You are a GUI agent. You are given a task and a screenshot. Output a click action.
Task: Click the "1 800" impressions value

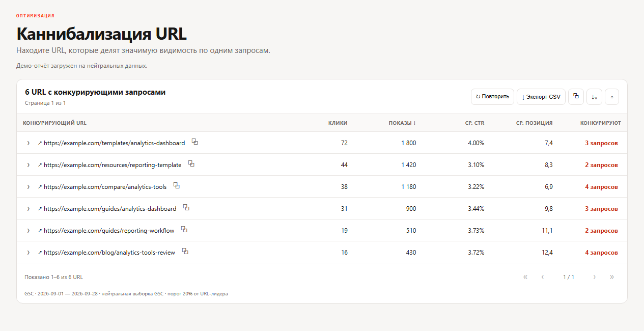[408, 143]
